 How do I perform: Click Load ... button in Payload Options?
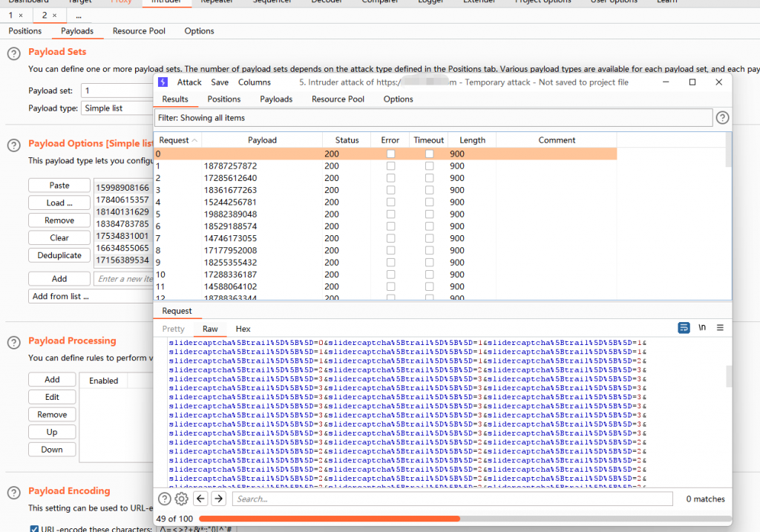pos(59,203)
